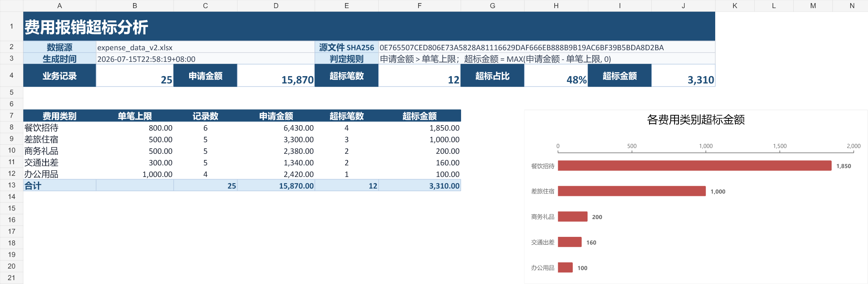Click the 费用类别 table header
The height and width of the screenshot is (284, 868).
(60, 116)
